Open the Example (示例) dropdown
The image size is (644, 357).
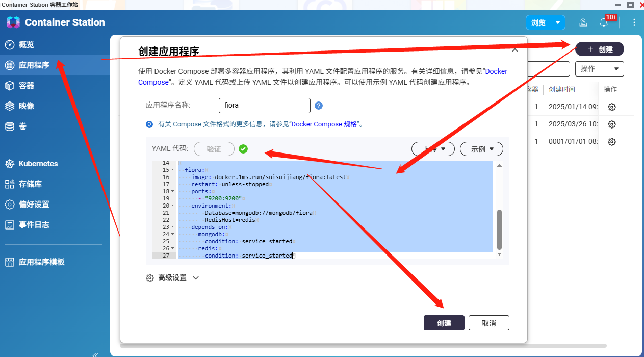click(x=481, y=149)
